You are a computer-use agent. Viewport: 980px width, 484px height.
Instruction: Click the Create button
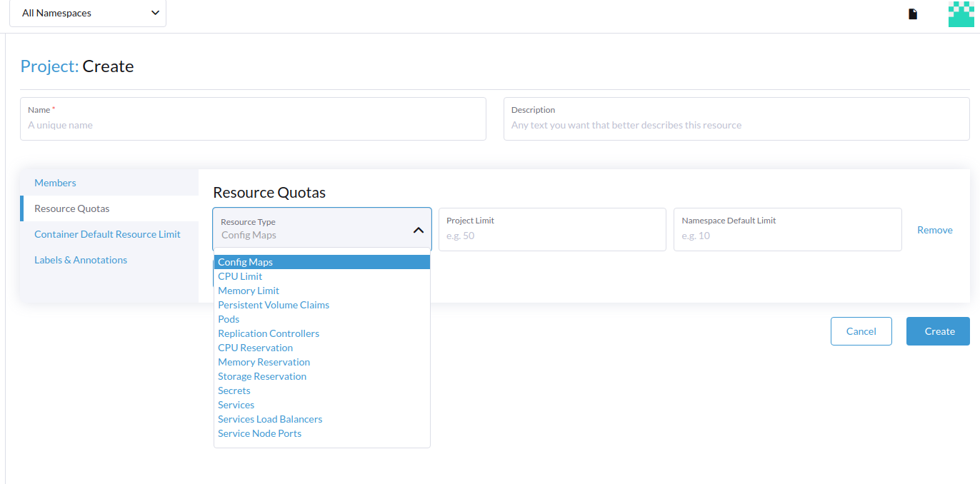click(x=937, y=331)
